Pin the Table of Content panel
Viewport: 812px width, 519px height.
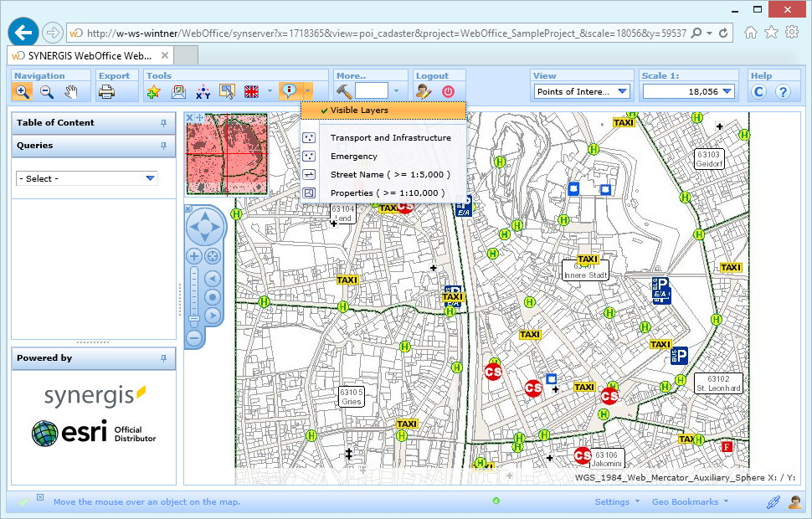[166, 122]
